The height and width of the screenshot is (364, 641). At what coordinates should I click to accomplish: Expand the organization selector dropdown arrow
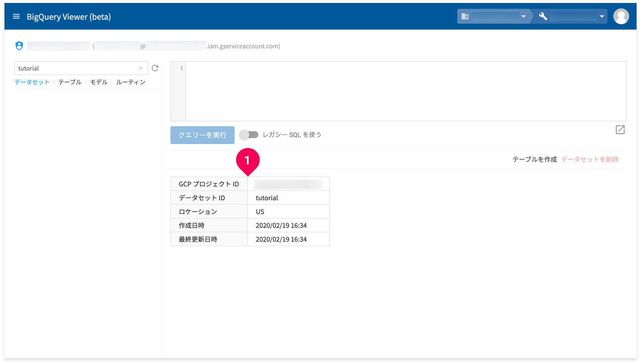click(523, 17)
